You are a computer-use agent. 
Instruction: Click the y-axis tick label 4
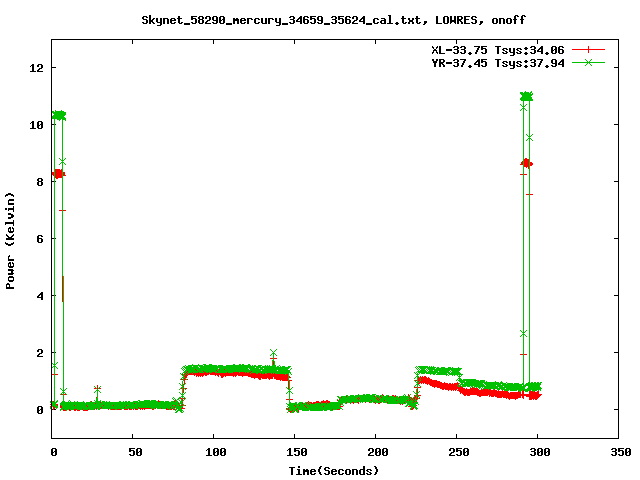40,296
